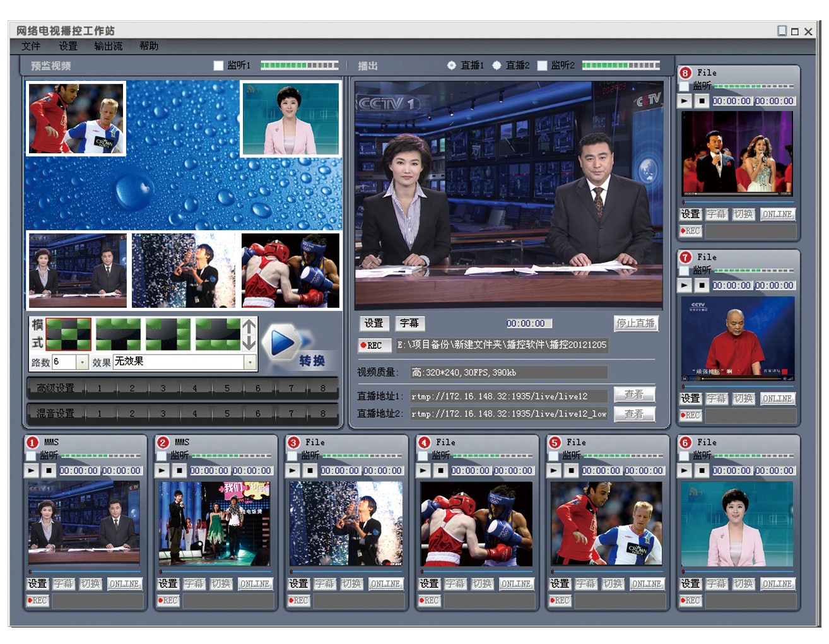This screenshot has width=829, height=644.
Task: Select the 直播1 radio button
Action: click(x=452, y=66)
